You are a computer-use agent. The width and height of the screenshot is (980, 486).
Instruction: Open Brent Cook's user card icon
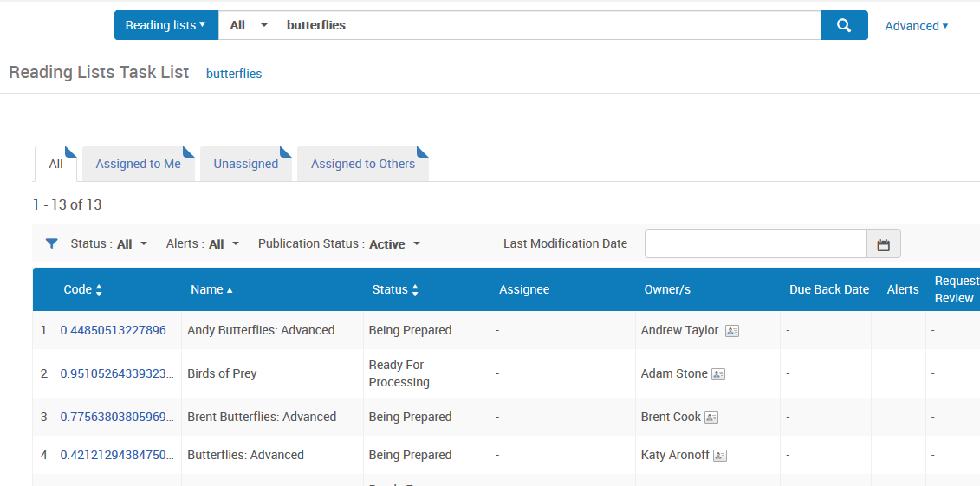[x=711, y=418]
